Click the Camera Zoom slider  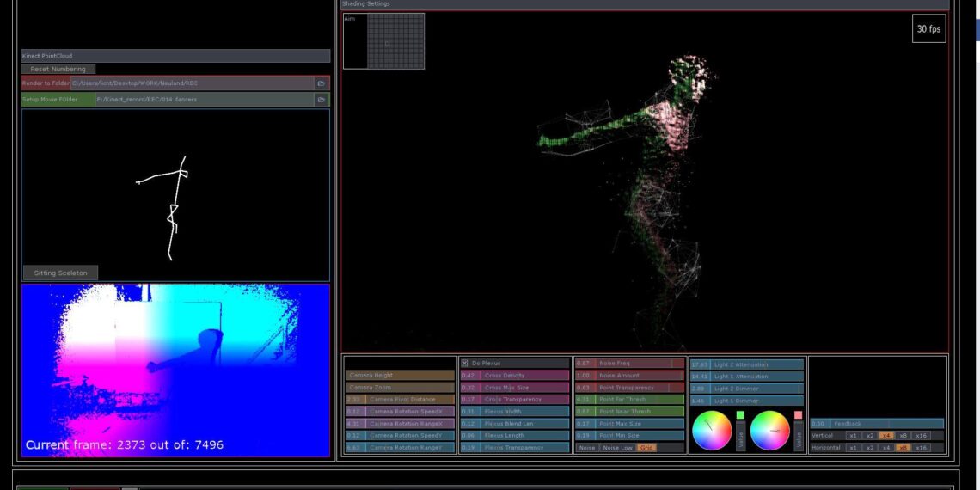click(x=400, y=388)
